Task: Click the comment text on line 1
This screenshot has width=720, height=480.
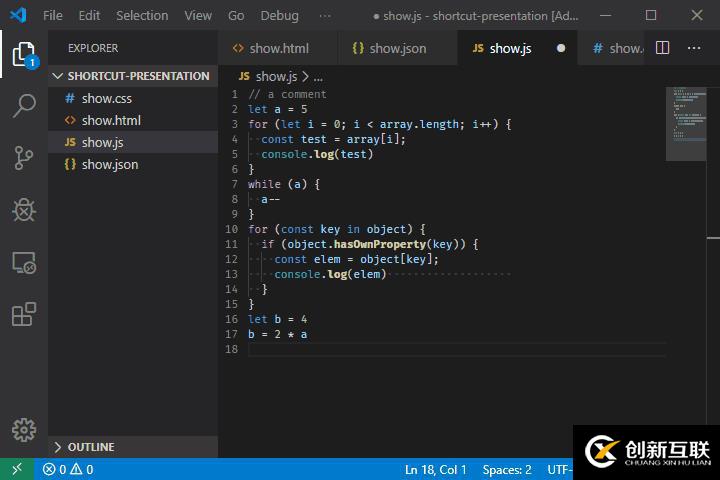Action: [287, 94]
